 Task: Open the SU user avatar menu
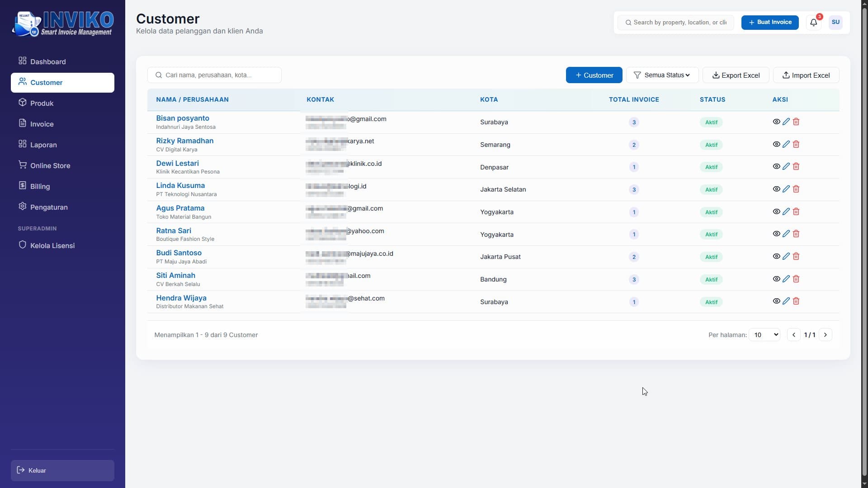pyautogui.click(x=835, y=22)
